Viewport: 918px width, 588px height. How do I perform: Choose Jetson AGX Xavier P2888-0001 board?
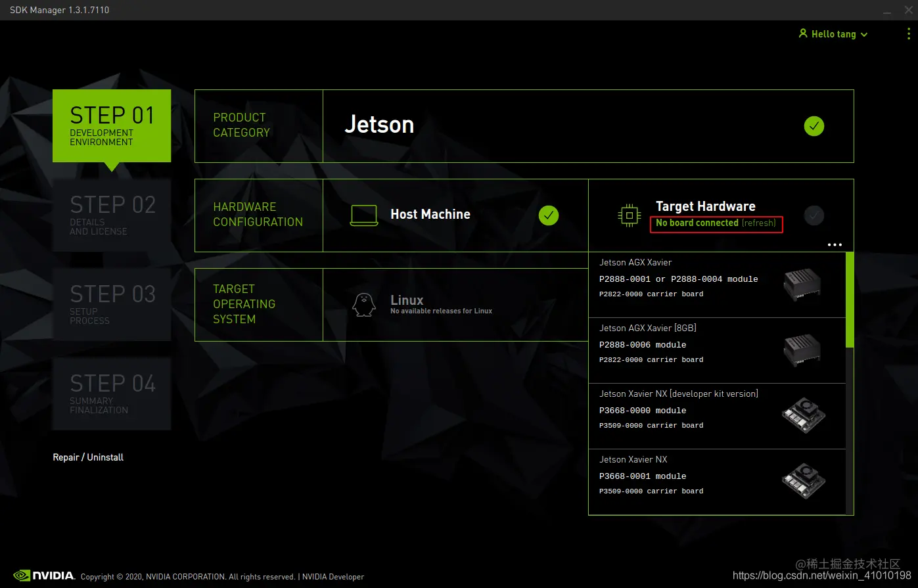[x=717, y=285]
